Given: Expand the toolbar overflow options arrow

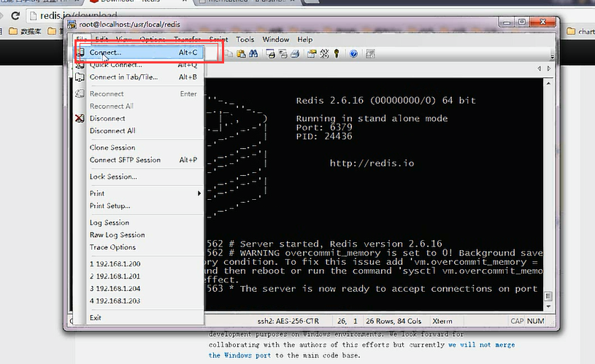Looking at the screenshot, I should [x=552, y=56].
